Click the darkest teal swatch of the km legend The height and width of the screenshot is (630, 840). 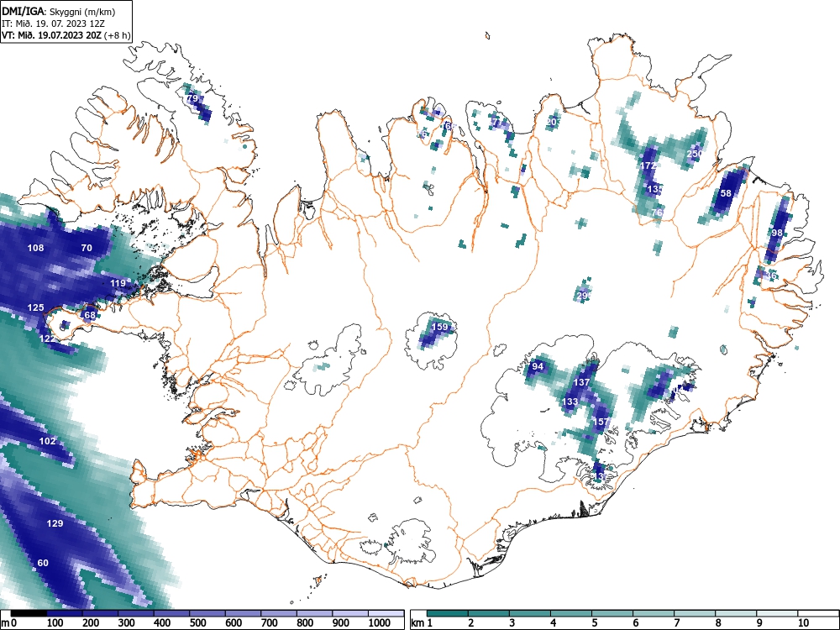[x=448, y=612]
